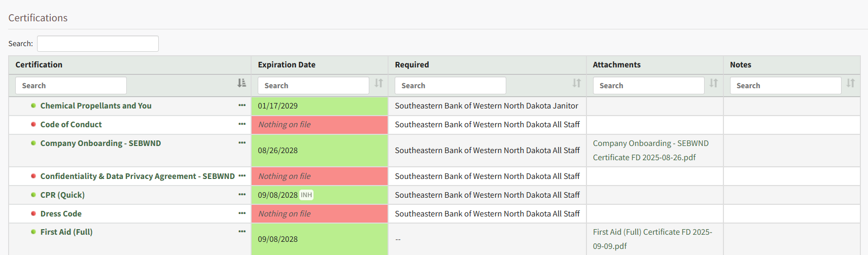Focus the Expiration Date search box
Image resolution: width=868 pixels, height=255 pixels.
click(313, 86)
